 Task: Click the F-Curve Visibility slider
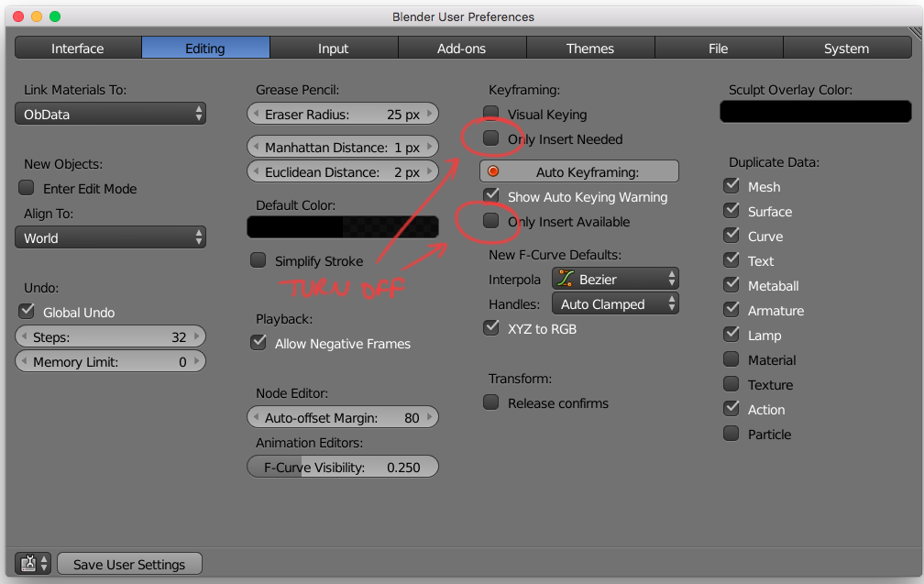click(343, 467)
